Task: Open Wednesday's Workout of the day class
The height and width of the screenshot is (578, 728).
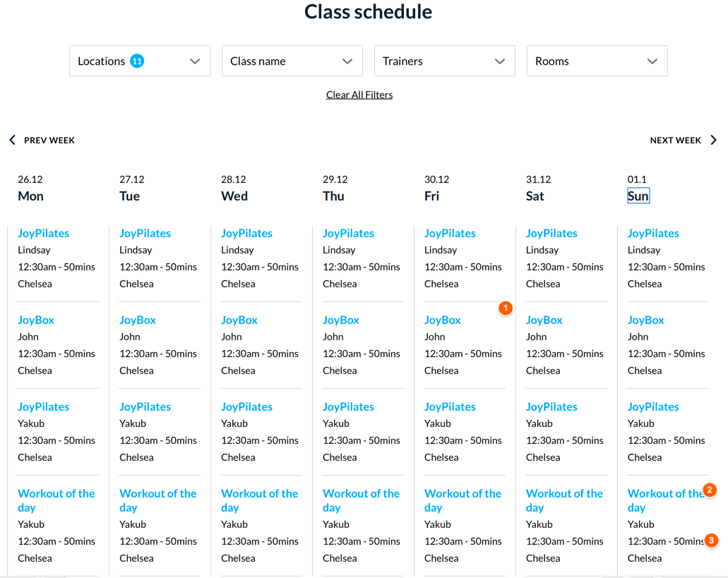Action: click(x=260, y=500)
